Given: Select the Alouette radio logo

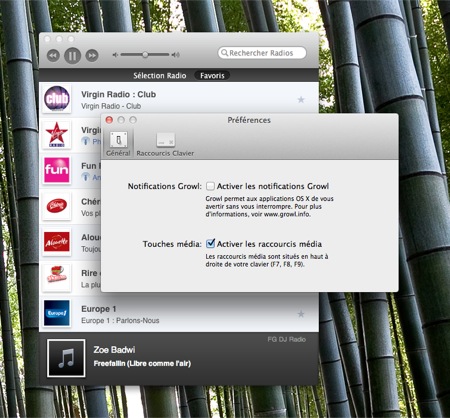Looking at the screenshot, I should point(57,241).
